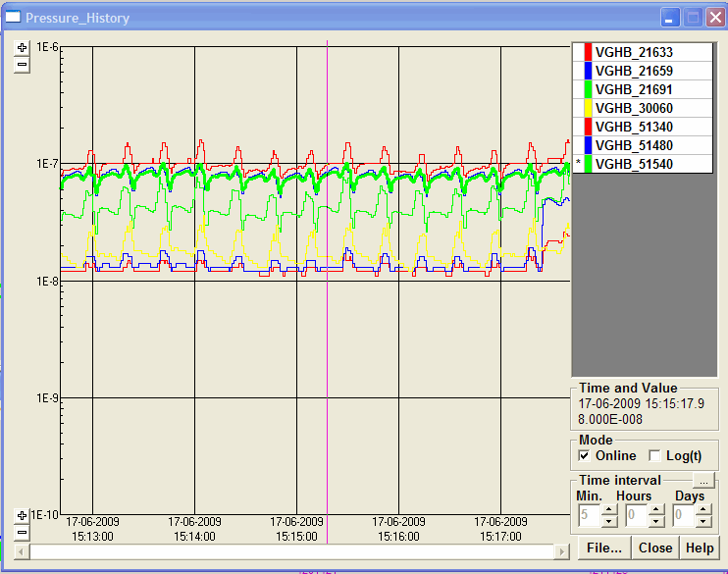This screenshot has width=728, height=574.
Task: Select VGHB_30060 gauge entry
Action: [x=643, y=108]
